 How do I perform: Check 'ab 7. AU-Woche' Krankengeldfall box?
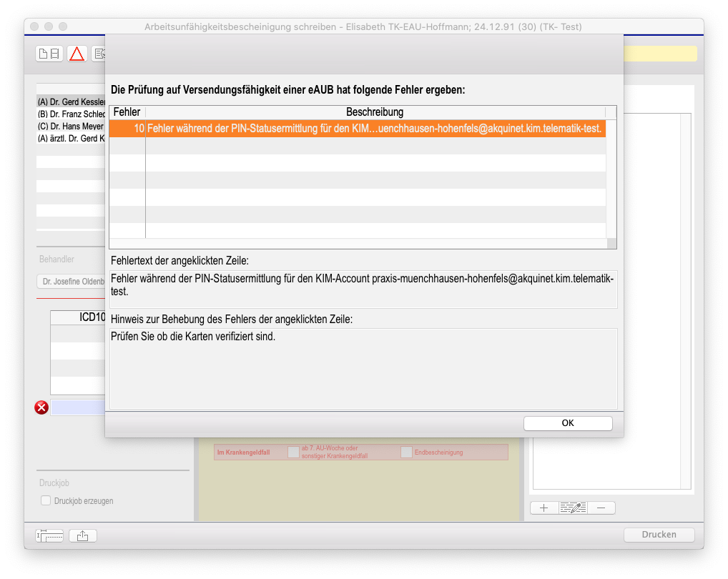pyautogui.click(x=293, y=452)
